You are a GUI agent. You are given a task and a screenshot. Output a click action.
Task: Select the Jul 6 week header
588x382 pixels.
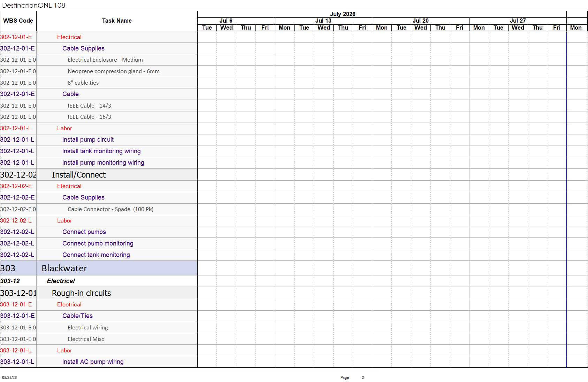pyautogui.click(x=226, y=21)
